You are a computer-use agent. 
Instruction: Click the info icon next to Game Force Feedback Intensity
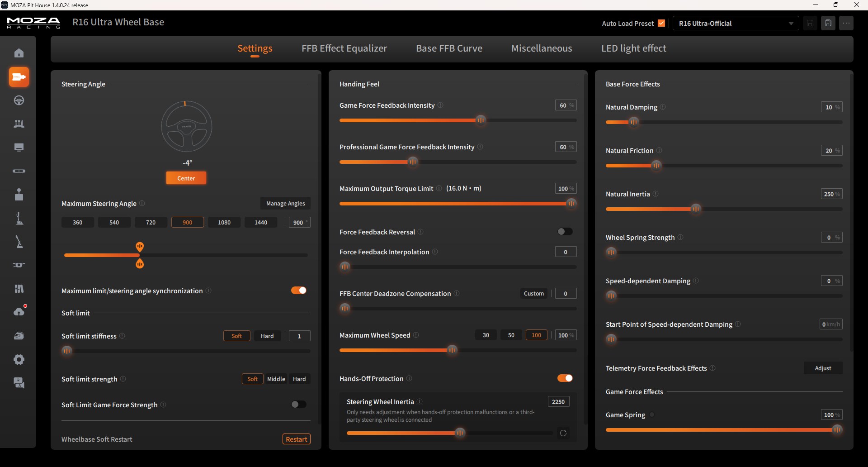[440, 105]
